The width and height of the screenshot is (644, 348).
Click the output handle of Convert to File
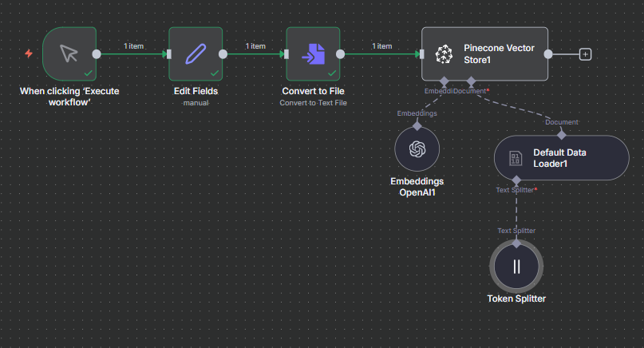tap(341, 54)
